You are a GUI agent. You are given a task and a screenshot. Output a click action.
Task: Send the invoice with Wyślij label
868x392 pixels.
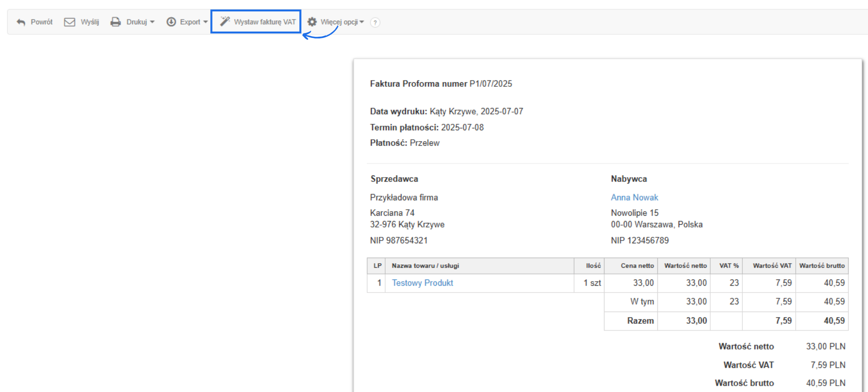click(x=90, y=22)
